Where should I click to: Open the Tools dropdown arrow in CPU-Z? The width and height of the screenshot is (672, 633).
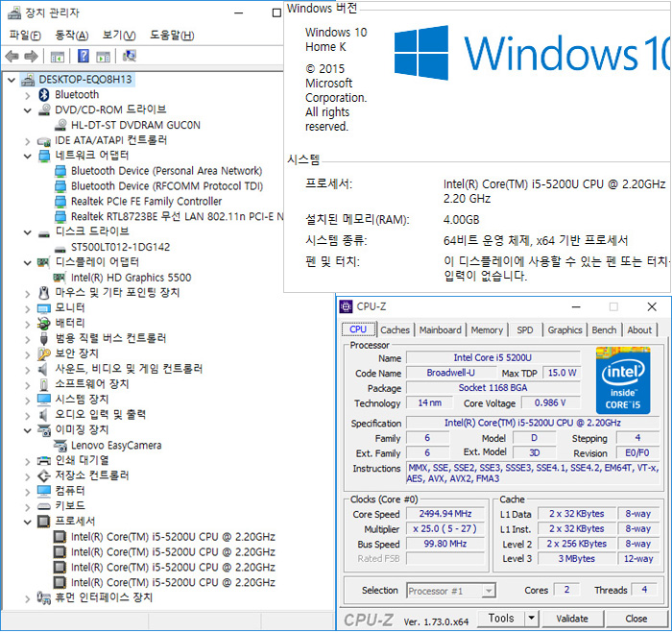coord(532,618)
